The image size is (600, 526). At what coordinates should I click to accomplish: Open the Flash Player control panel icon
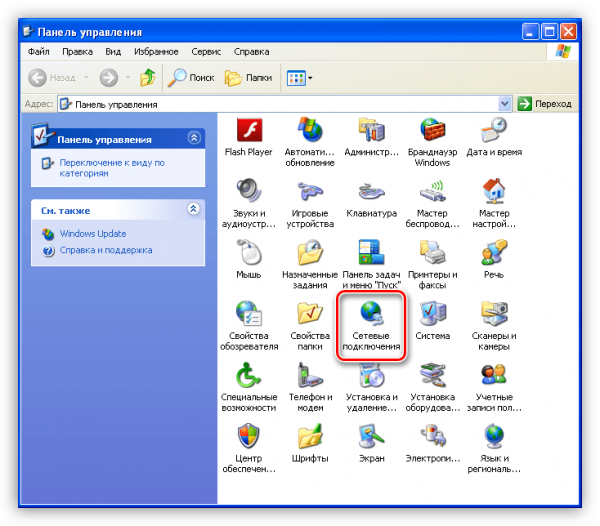249,131
